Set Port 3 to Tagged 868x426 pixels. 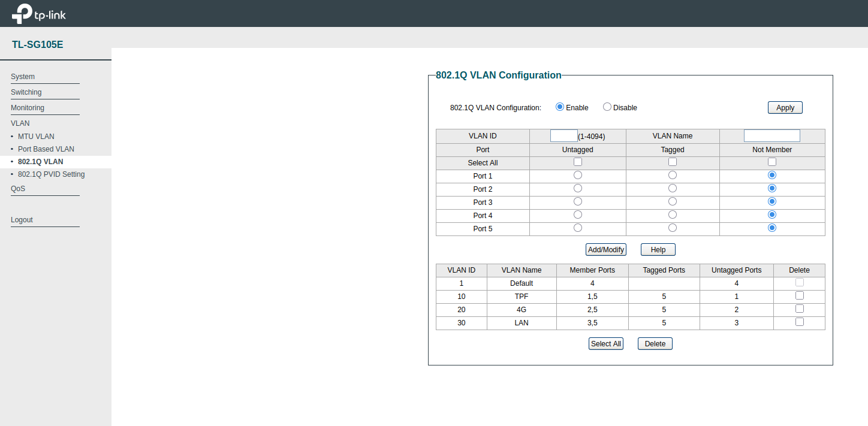673,201
